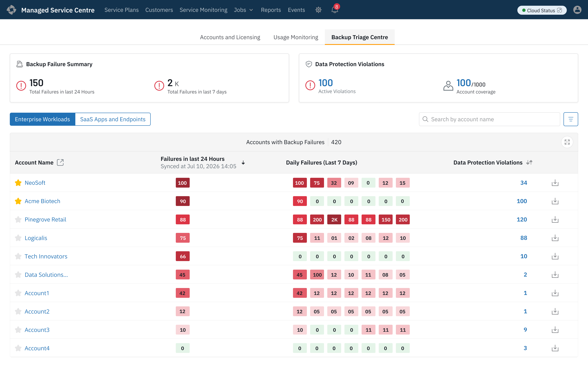The width and height of the screenshot is (588, 387).
Task: Open Events menu item
Action: [x=296, y=10]
